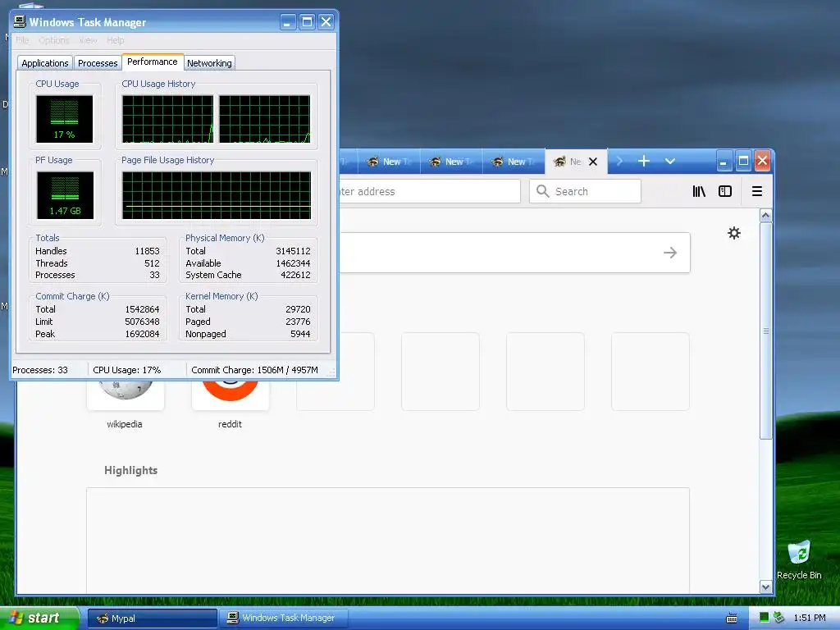Click the safely remove hardware tray icon
Screen dimensions: 840x630
click(779, 619)
